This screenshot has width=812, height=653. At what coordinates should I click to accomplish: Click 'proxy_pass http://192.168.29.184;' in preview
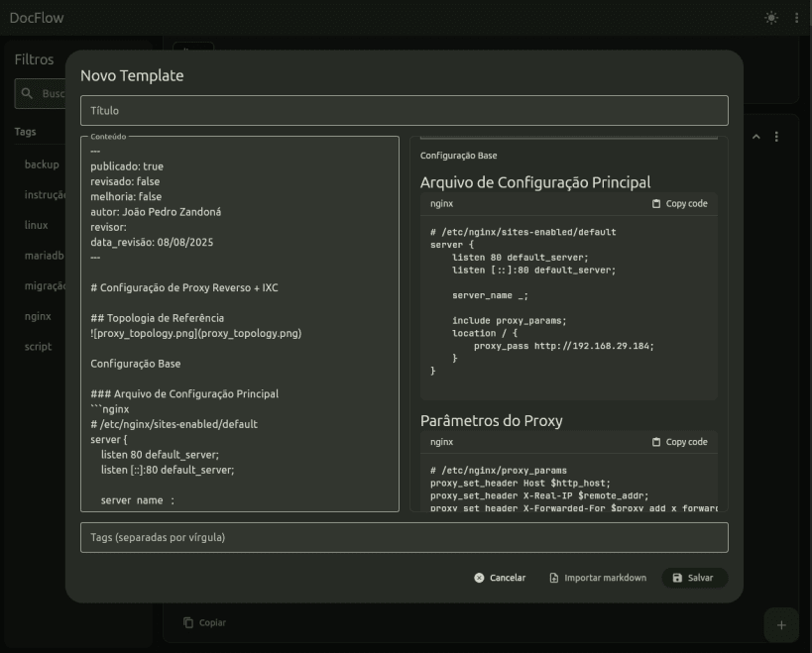pos(564,346)
